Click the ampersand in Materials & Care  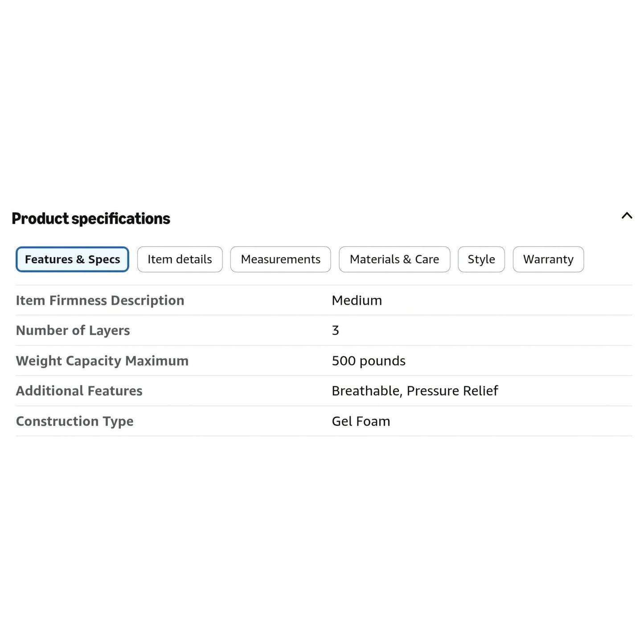407,259
